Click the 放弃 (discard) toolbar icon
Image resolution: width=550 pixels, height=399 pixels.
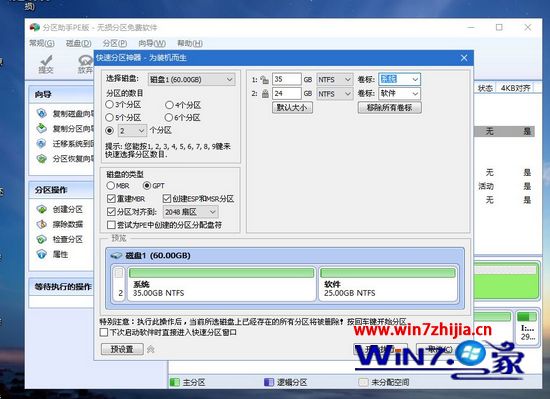(86, 60)
